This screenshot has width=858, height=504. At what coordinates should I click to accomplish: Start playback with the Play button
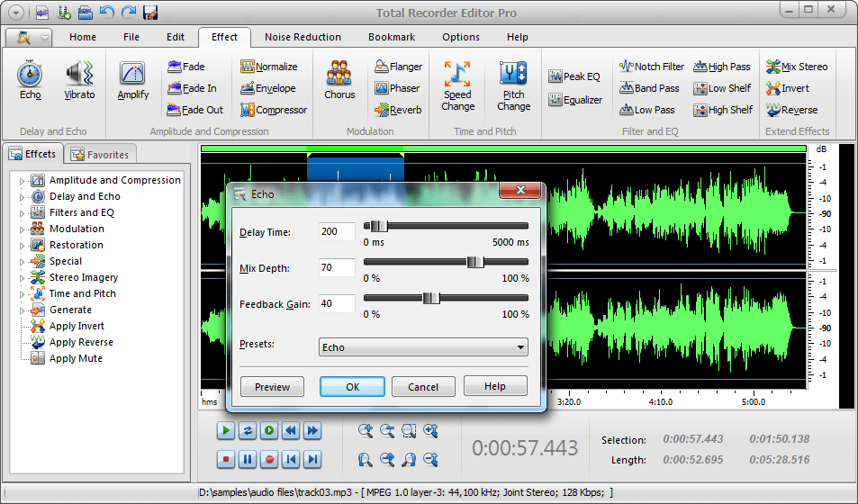(225, 431)
